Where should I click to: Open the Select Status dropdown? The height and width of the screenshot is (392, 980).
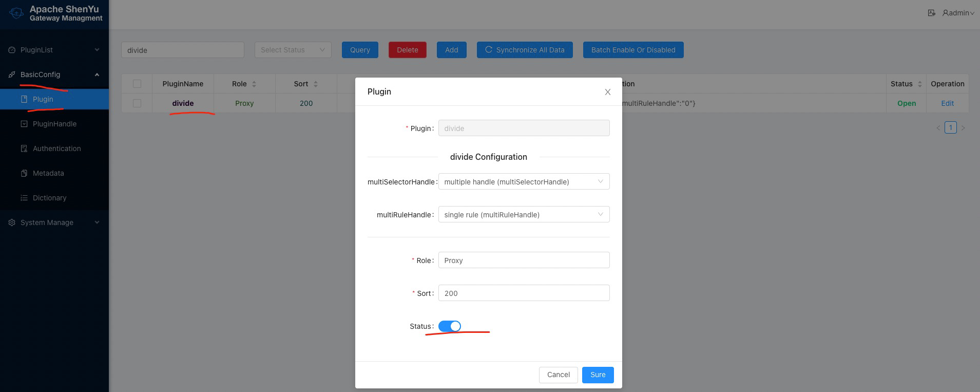coord(293,50)
